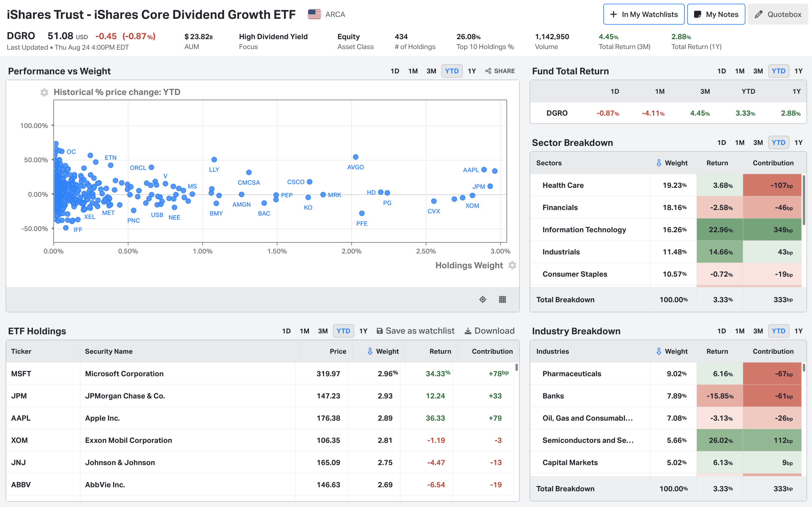The width and height of the screenshot is (812, 507).
Task: Switch ETF Holdings to 1Y
Action: [363, 331]
